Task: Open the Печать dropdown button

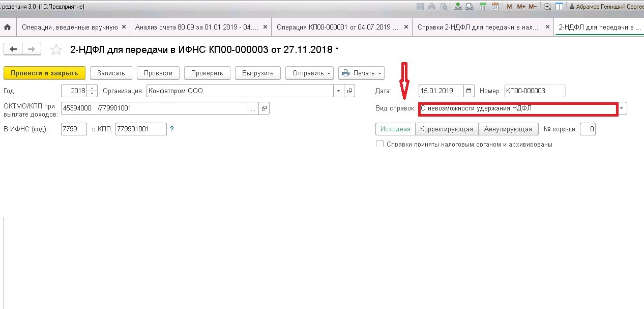Action: pyautogui.click(x=362, y=73)
